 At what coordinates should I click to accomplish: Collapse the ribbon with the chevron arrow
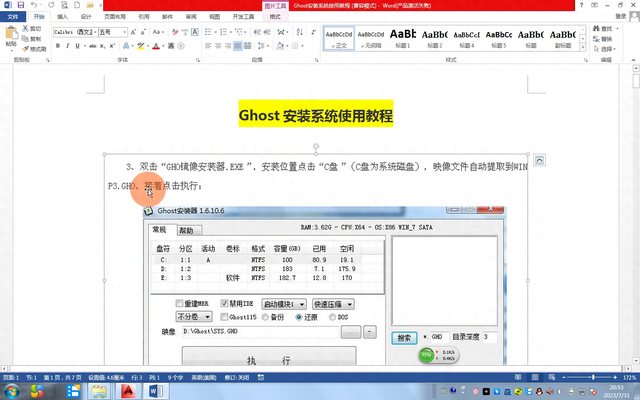point(633,60)
